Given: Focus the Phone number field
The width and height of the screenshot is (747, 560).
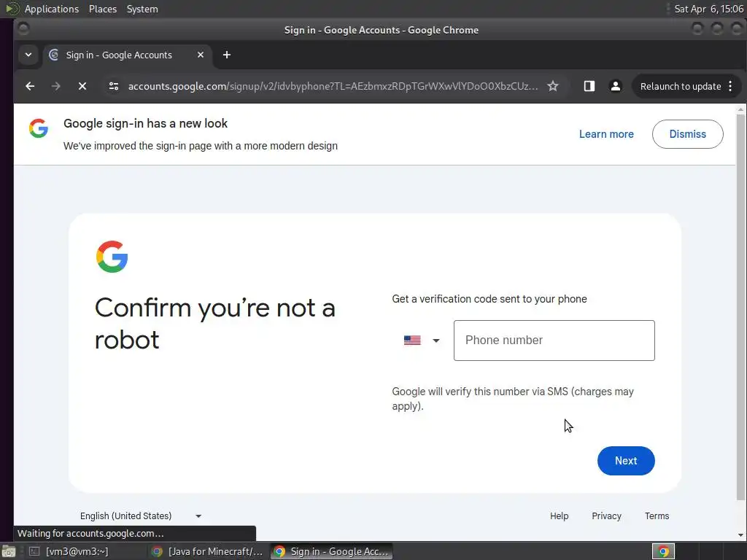Looking at the screenshot, I should click(x=554, y=341).
